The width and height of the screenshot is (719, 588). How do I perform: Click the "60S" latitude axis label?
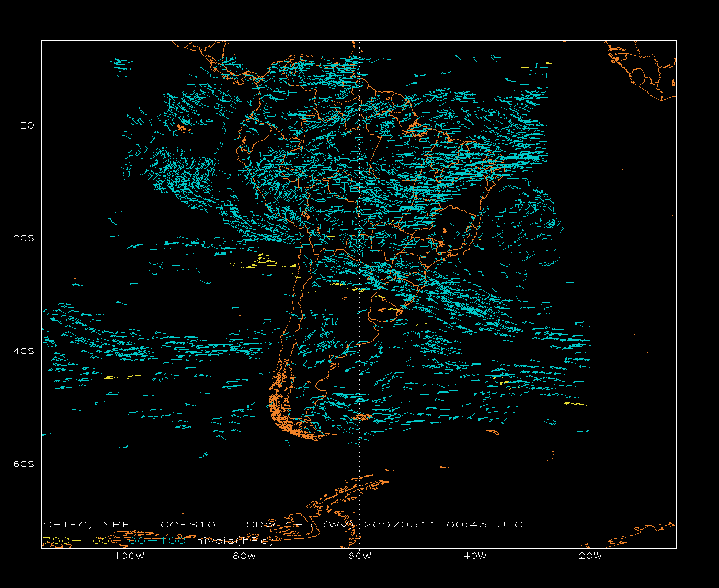tap(24, 464)
